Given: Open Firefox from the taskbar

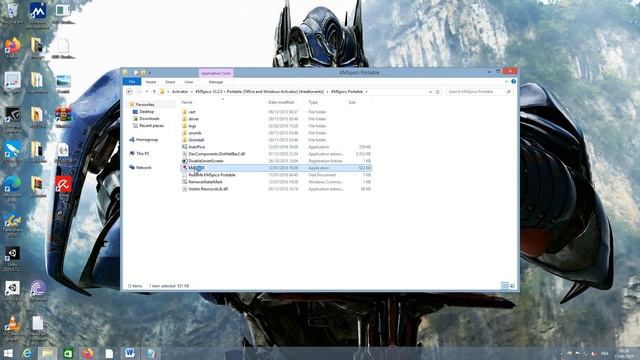Looking at the screenshot, I should click(88, 353).
